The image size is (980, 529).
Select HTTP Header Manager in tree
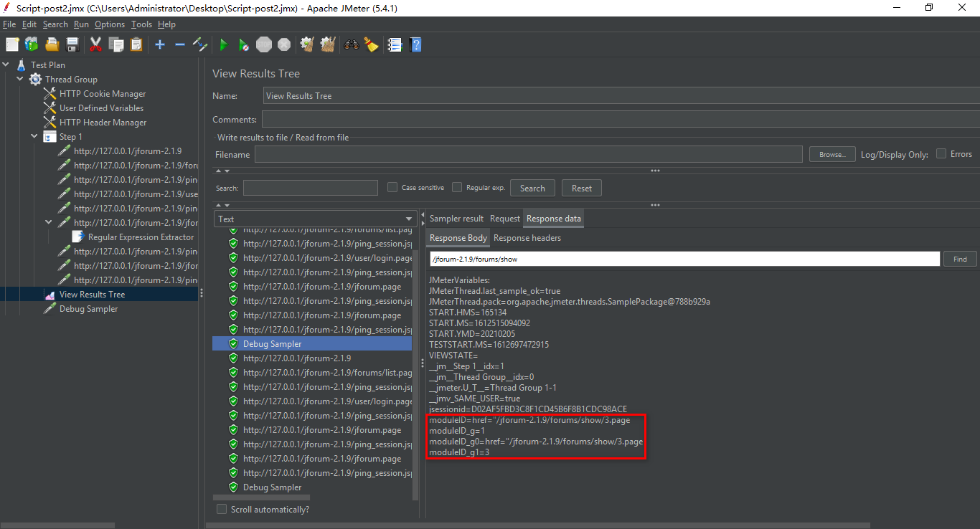[x=103, y=122]
